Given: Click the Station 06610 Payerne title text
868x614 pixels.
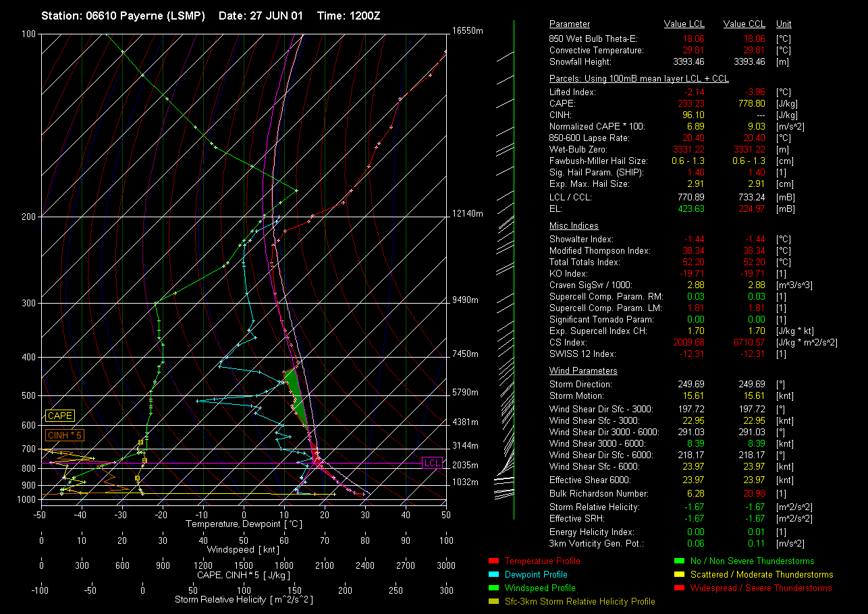Looking at the screenshot, I should 123,16.
